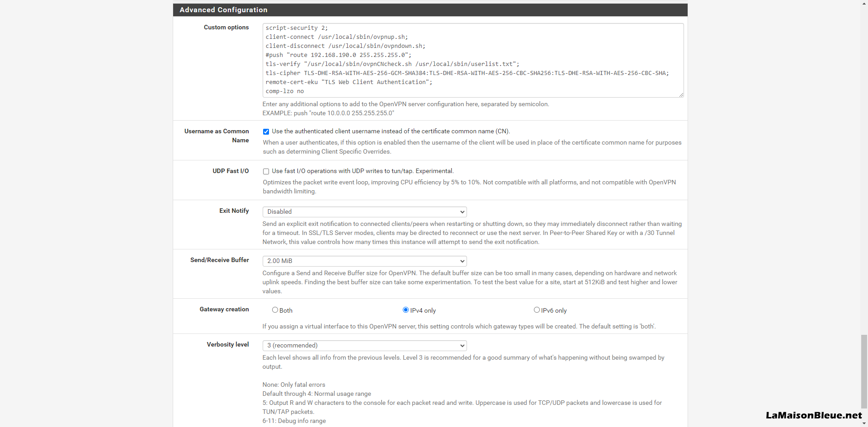The width and height of the screenshot is (868, 427).
Task: Click the scrollbar down arrow
Action: pos(864,423)
